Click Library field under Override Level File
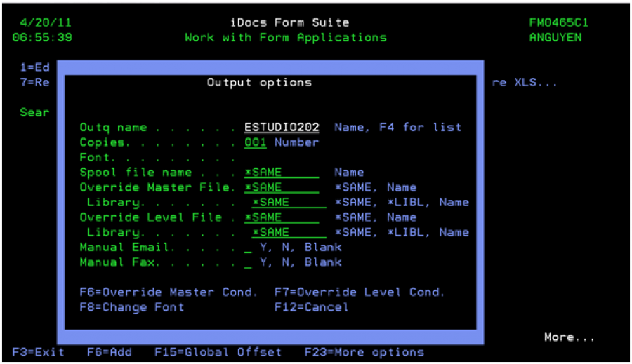 pos(289,232)
